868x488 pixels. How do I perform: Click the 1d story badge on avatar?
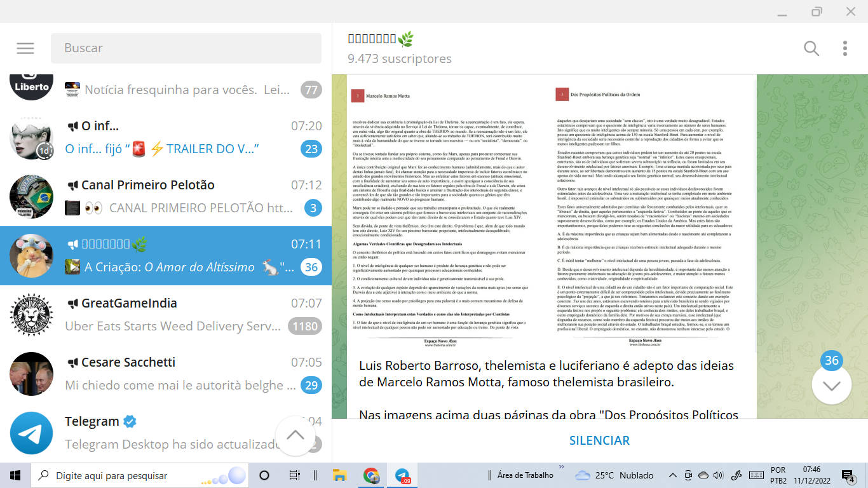[44, 152]
